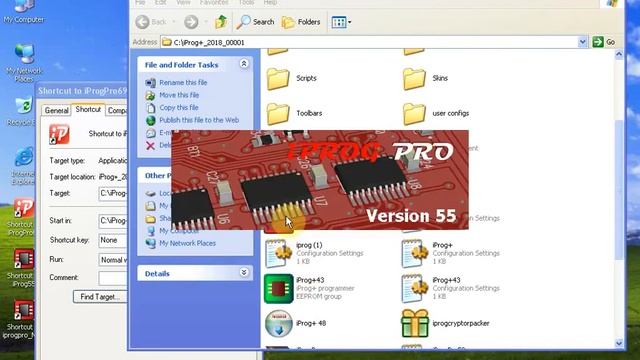Screen dimensions: 640x360
Task: Select My Computer desktop icon
Action: point(24,11)
